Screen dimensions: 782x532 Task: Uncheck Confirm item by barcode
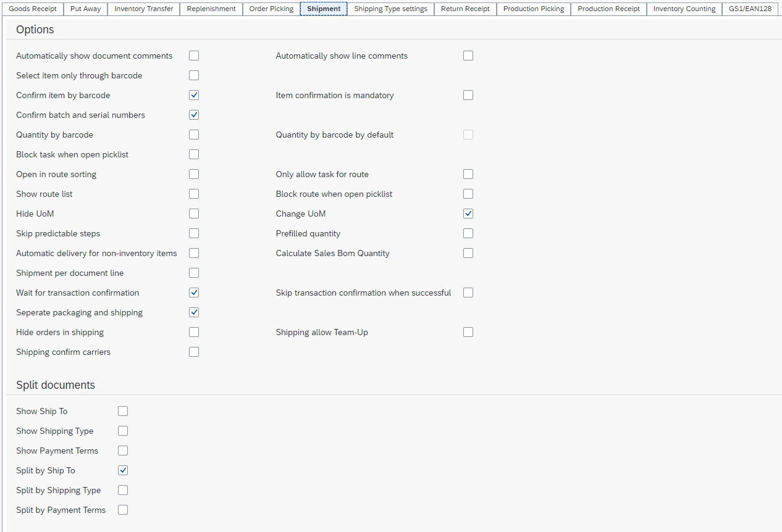(x=194, y=95)
